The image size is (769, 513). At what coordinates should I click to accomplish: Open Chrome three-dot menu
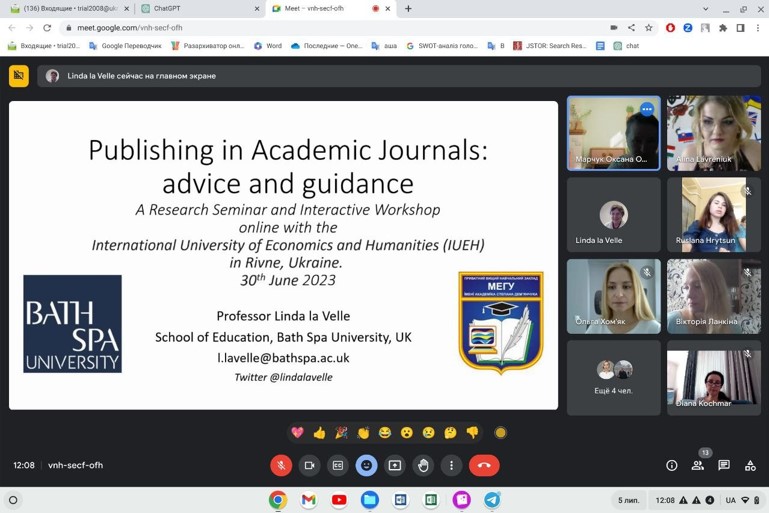point(758,28)
